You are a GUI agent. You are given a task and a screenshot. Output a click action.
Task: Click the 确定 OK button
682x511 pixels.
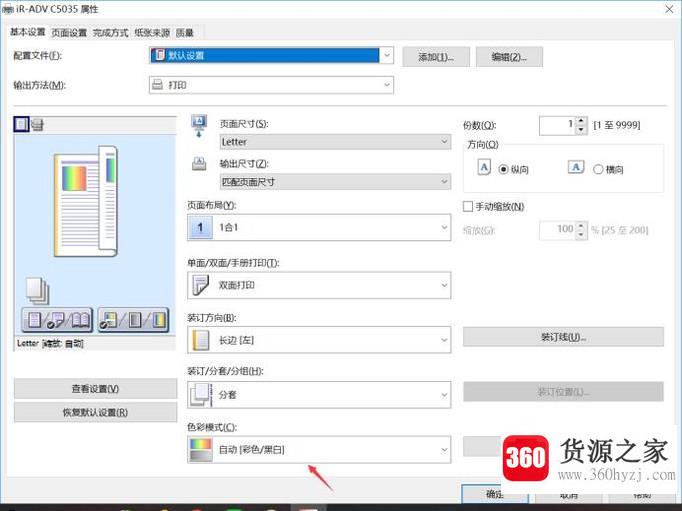pos(495,494)
